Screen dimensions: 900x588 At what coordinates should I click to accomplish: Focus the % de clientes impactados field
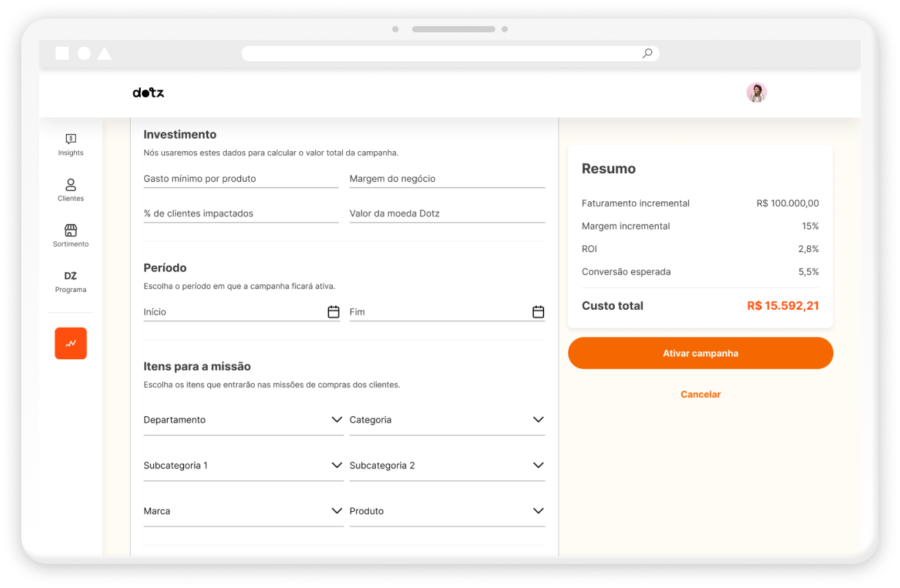pyautogui.click(x=241, y=214)
